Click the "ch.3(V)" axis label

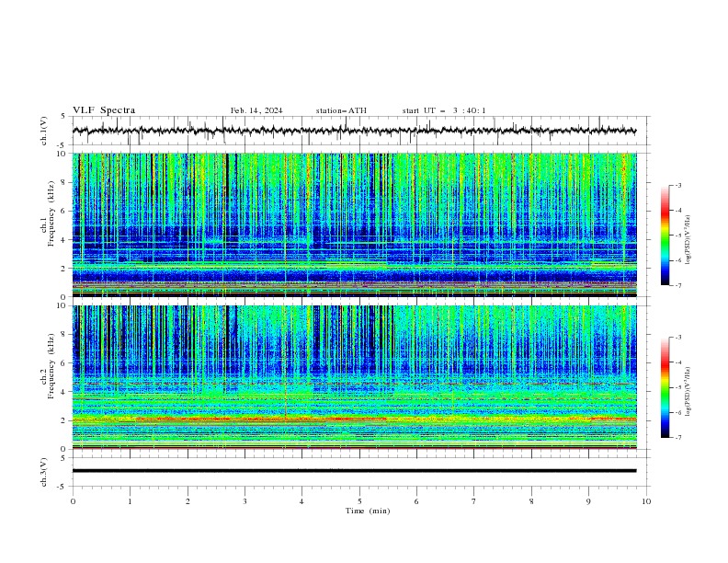pos(44,472)
